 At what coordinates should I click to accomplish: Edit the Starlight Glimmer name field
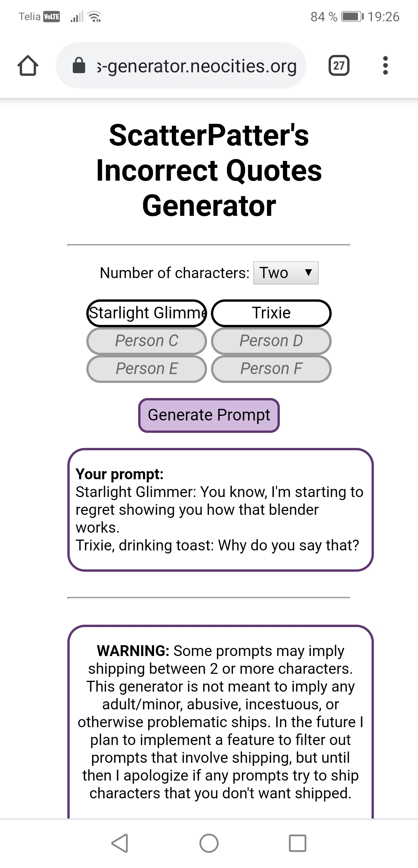[147, 313]
